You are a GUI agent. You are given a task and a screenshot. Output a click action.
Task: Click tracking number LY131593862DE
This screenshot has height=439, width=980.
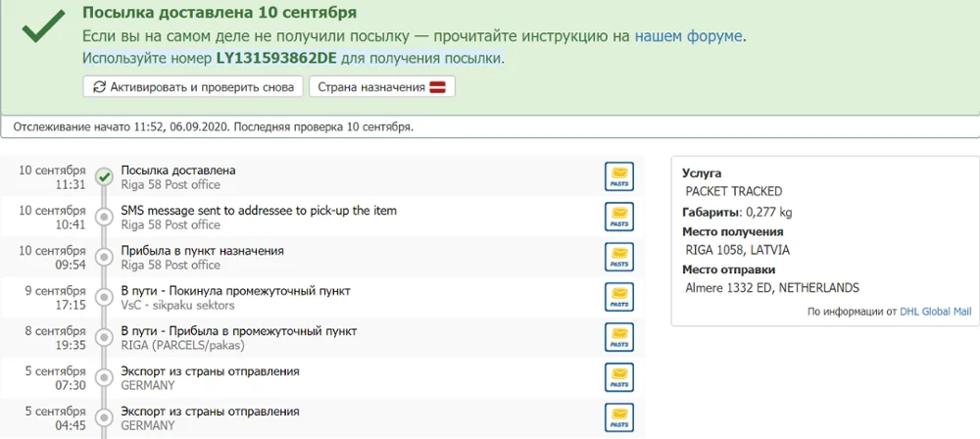click(x=276, y=59)
